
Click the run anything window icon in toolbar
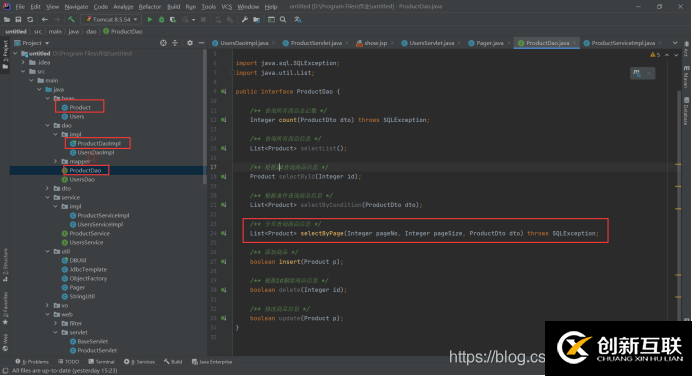coord(271,19)
